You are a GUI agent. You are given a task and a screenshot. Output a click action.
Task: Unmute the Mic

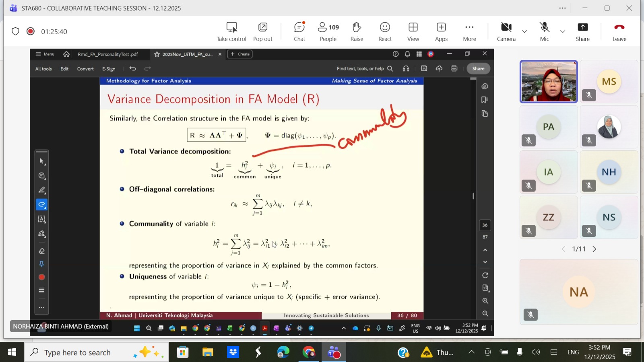(x=544, y=32)
